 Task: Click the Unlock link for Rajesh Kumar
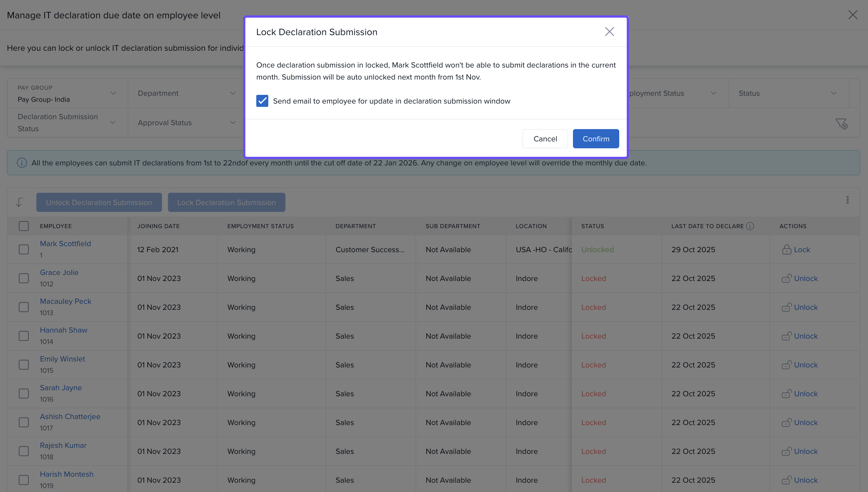806,451
